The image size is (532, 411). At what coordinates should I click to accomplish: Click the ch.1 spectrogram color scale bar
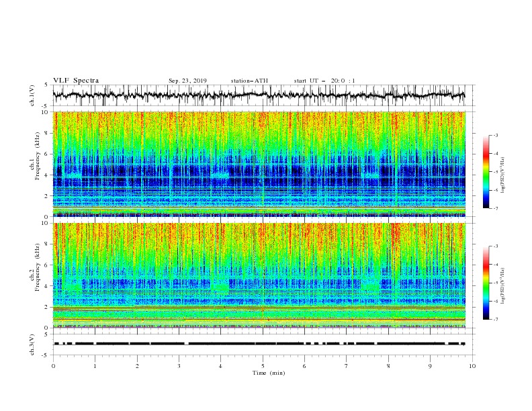486,172
